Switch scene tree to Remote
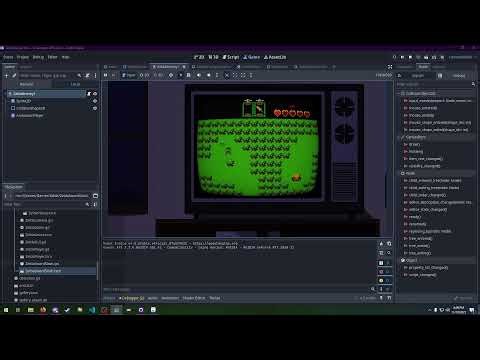Image resolution: width=480 pixels, height=360 pixels. tap(27, 84)
